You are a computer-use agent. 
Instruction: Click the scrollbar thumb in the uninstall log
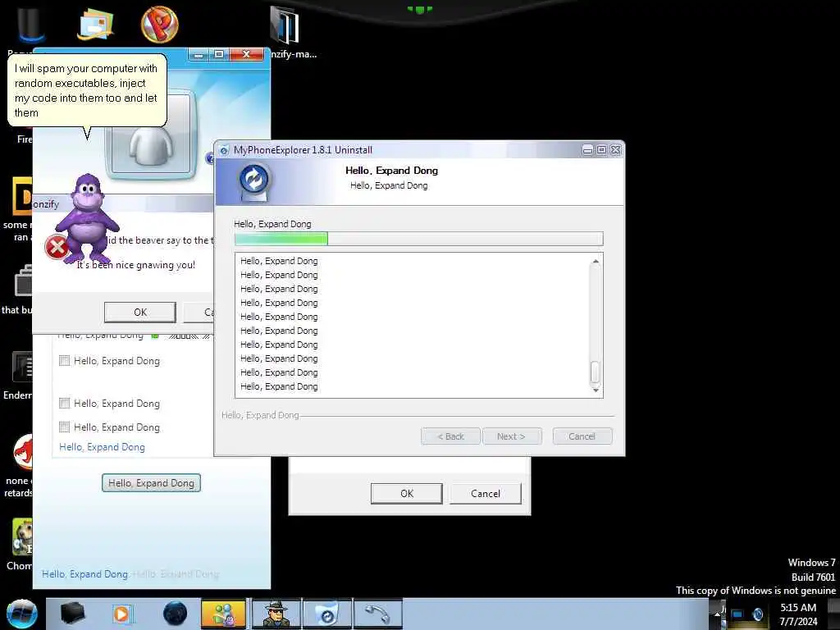coord(596,372)
